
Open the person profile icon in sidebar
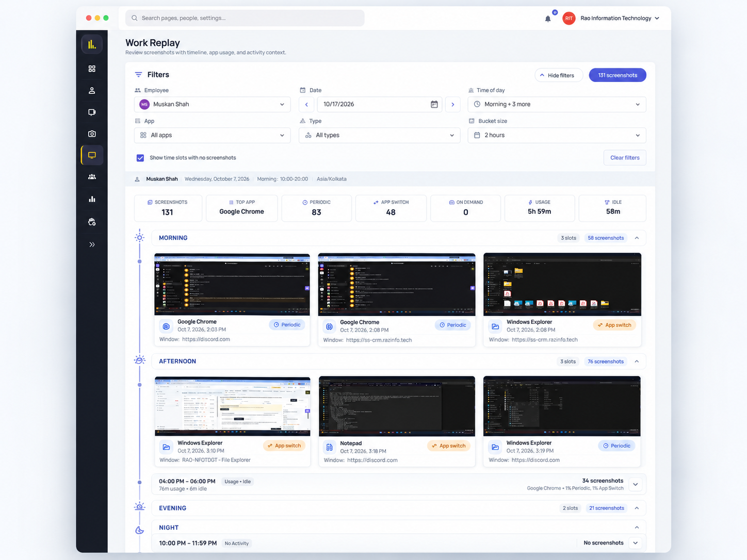92,90
